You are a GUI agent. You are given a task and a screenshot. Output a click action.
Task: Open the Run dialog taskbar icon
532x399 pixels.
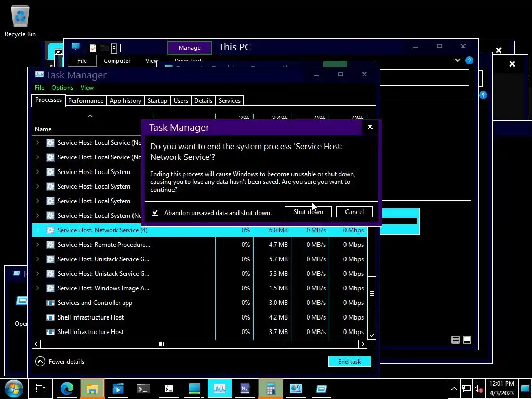[321, 389]
